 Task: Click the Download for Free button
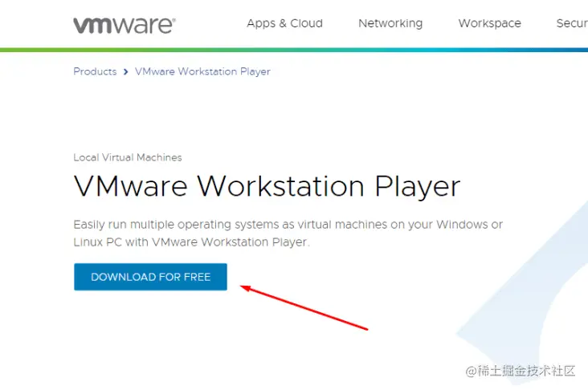150,277
